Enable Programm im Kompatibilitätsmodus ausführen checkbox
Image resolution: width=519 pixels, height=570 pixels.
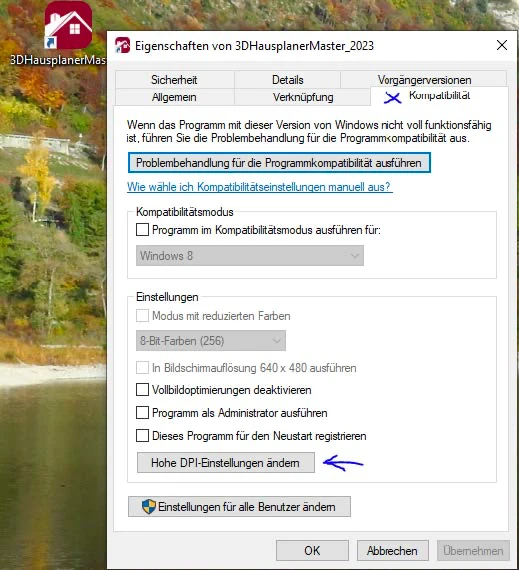tap(142, 230)
